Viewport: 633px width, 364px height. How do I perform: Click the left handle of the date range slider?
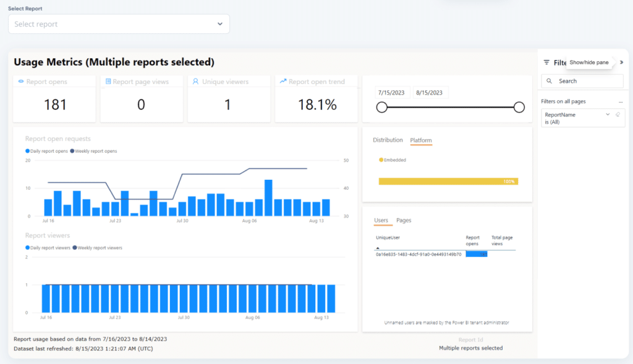point(381,107)
